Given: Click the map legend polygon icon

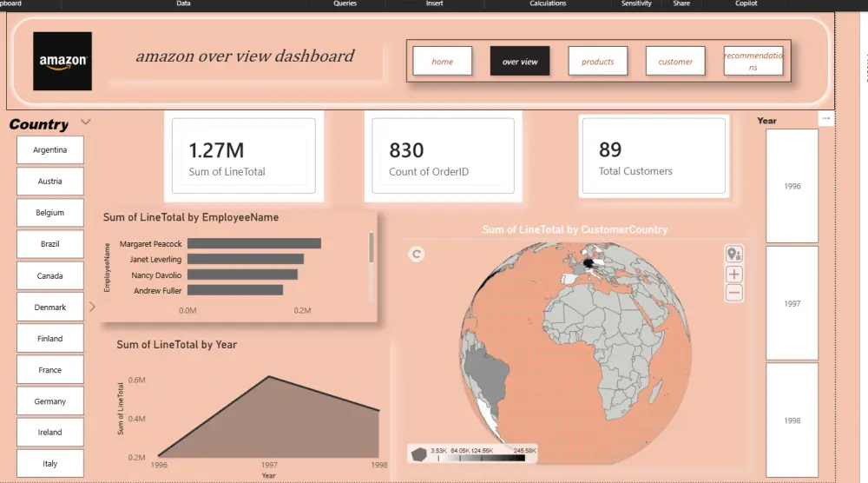Looking at the screenshot, I should pos(419,454).
